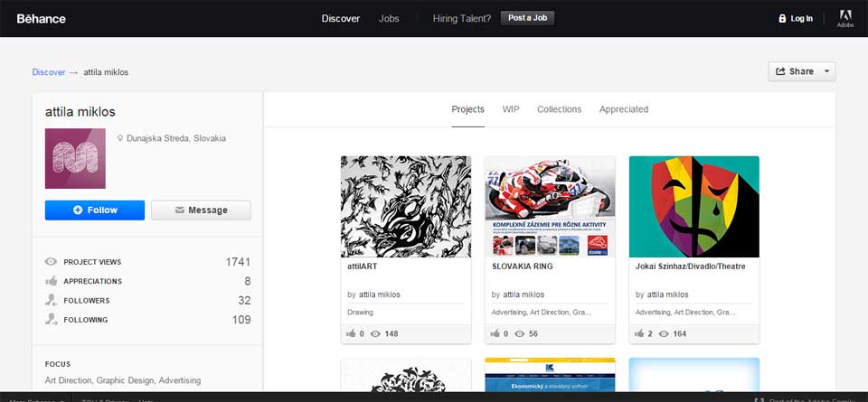
Task: Click the attila miklos profile avatar
Action: click(75, 158)
